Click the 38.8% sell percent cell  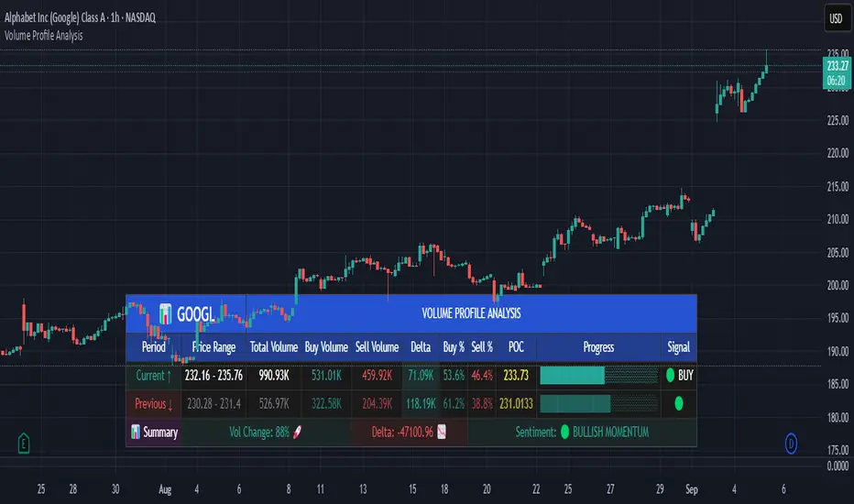pos(482,404)
